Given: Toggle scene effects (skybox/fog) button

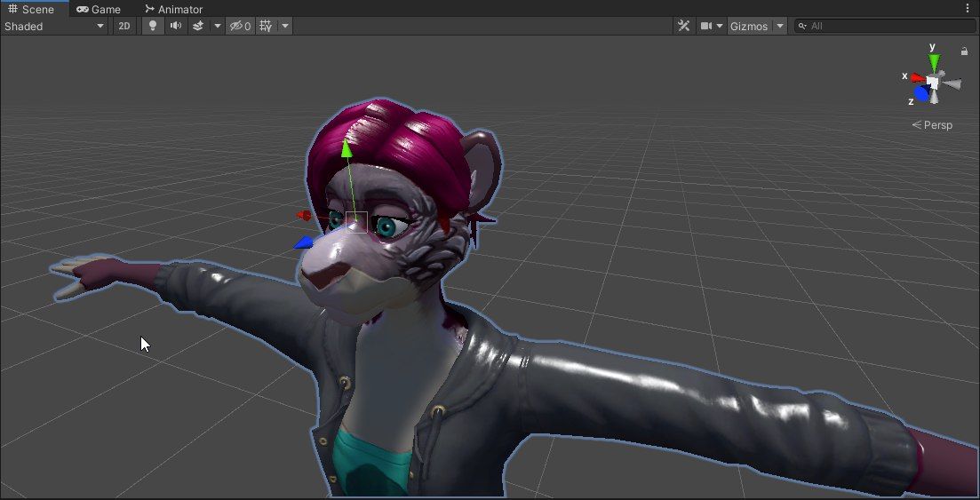Looking at the screenshot, I should coord(198,27).
